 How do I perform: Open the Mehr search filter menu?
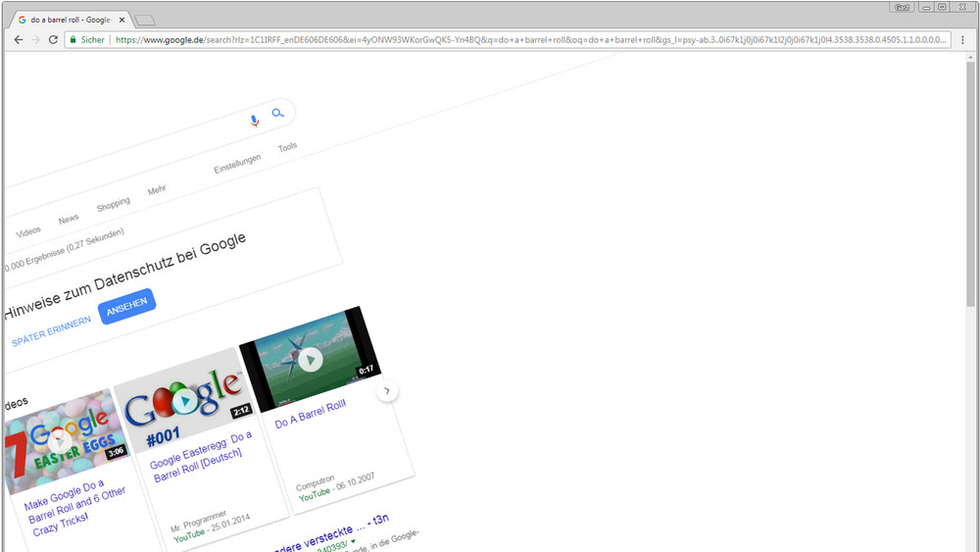click(157, 190)
